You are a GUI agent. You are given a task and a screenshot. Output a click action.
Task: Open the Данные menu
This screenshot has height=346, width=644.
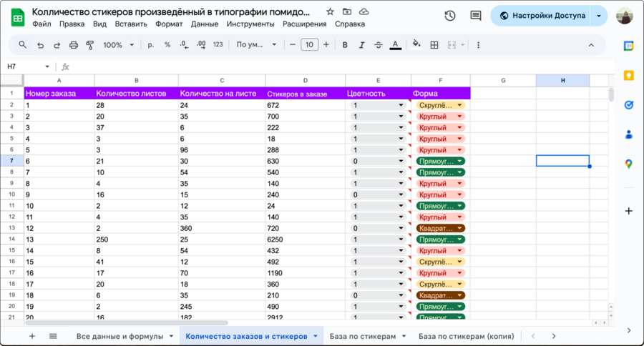pyautogui.click(x=205, y=24)
